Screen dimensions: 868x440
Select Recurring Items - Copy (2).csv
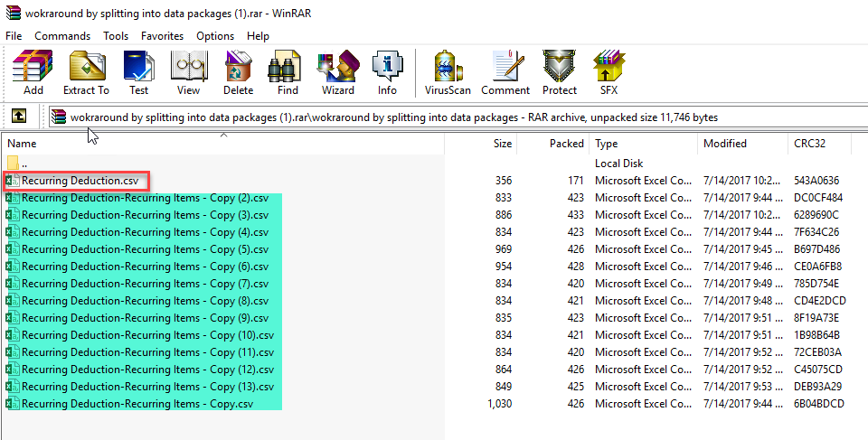tap(145, 198)
